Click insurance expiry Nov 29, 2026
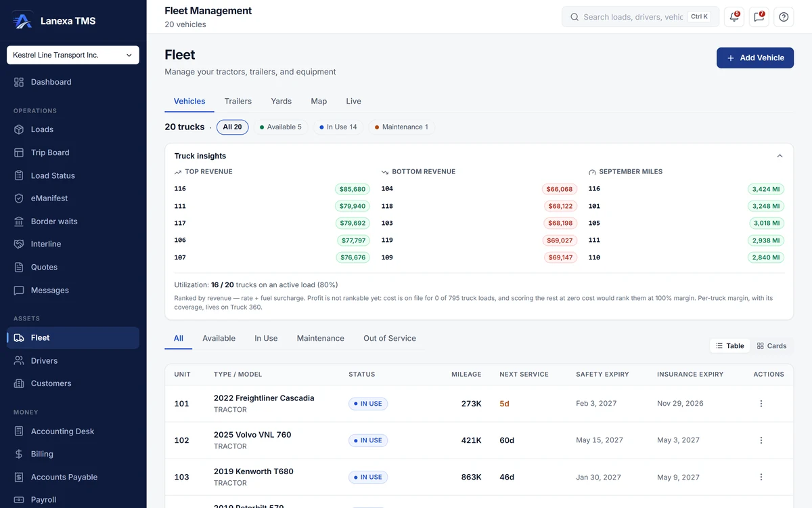 [680, 403]
